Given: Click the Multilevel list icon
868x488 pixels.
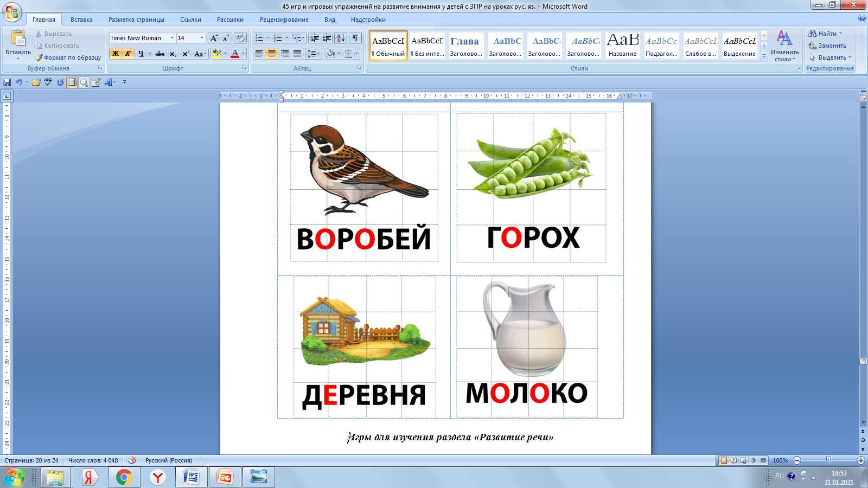Looking at the screenshot, I should 297,38.
